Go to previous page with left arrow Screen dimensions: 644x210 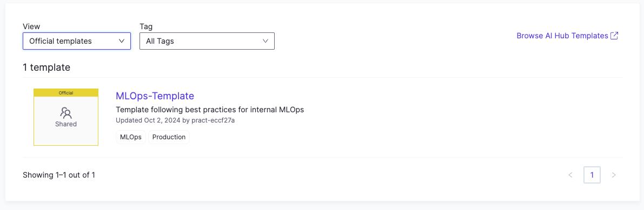point(570,175)
